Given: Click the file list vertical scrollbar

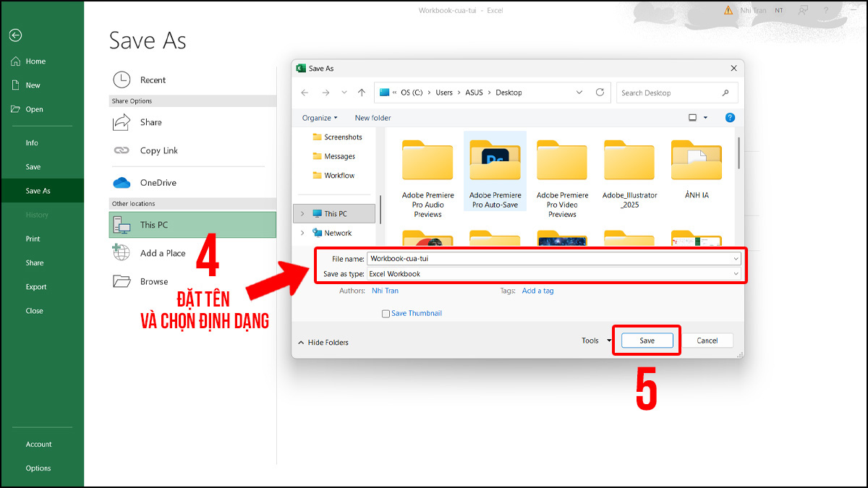Looking at the screenshot, I should pos(739,153).
